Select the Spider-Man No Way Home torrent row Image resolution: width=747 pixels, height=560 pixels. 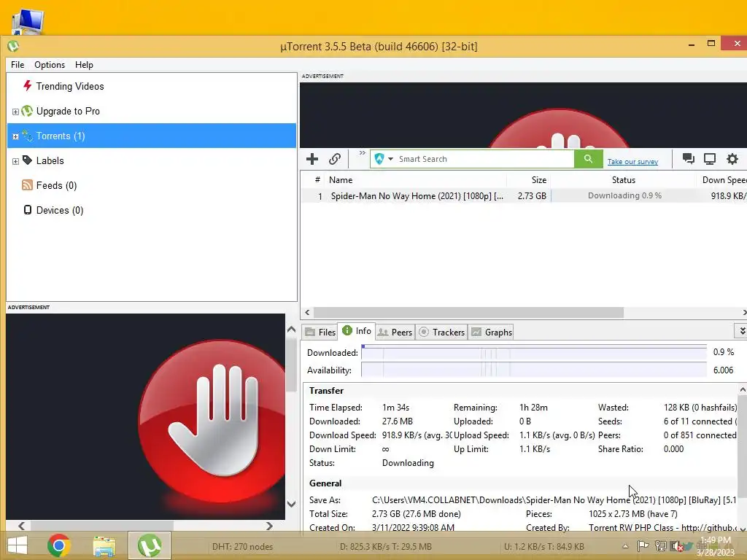pyautogui.click(x=523, y=195)
